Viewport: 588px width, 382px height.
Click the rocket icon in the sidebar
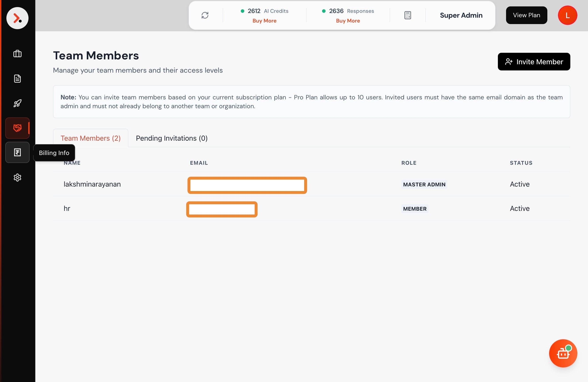coord(17,103)
